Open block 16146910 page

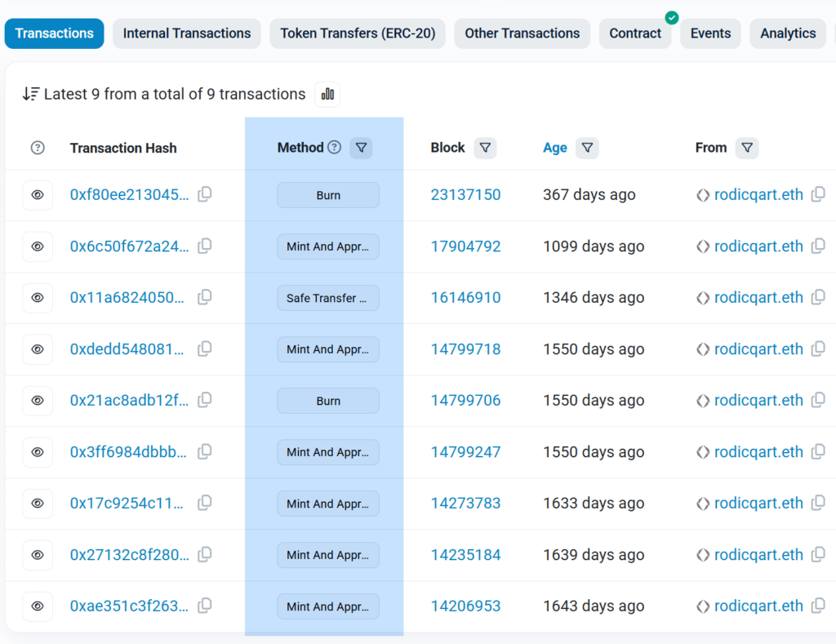pyautogui.click(x=465, y=297)
